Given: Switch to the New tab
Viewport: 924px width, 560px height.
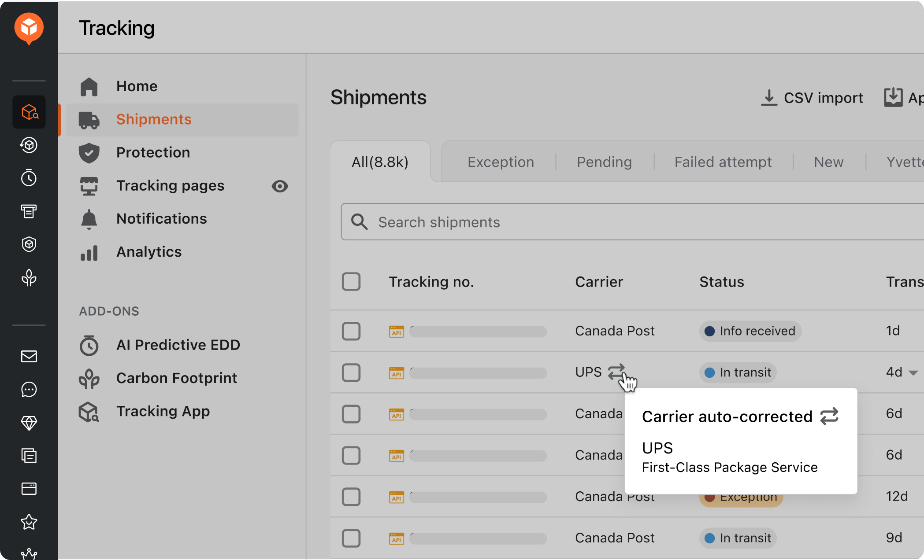Looking at the screenshot, I should click(828, 162).
